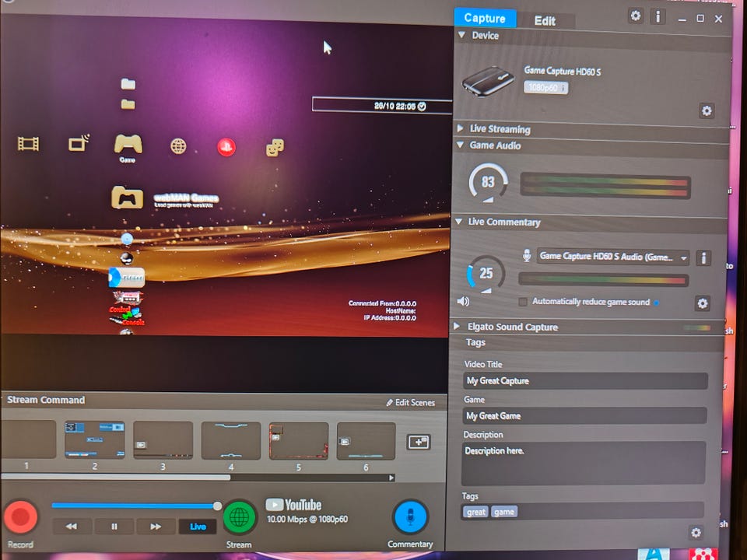Select scene thumbnail 1
The height and width of the screenshot is (560, 747).
(28, 440)
